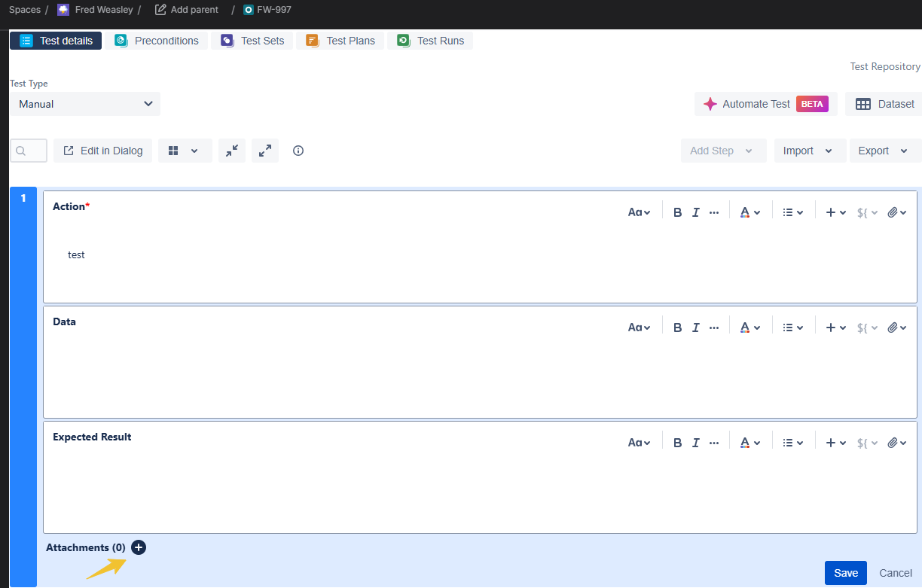The width and height of the screenshot is (922, 588).
Task: Expand all steps with outward arrows icon
Action: tap(265, 151)
